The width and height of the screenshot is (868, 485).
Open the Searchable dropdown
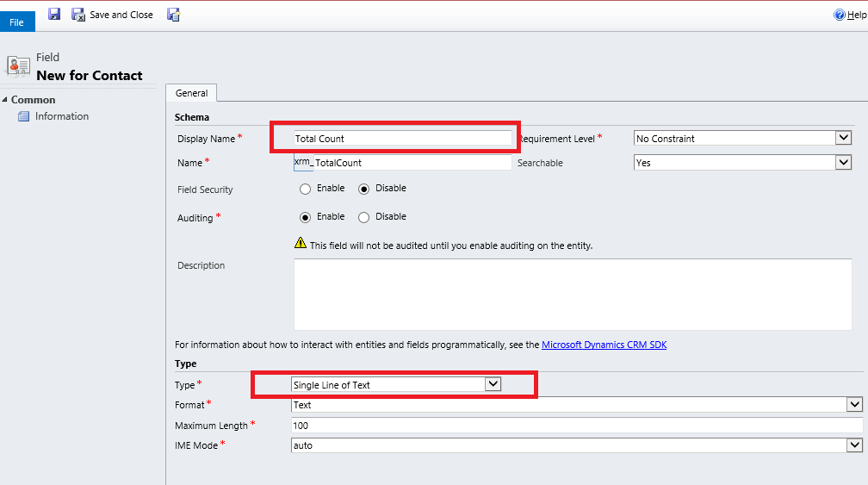pos(742,162)
